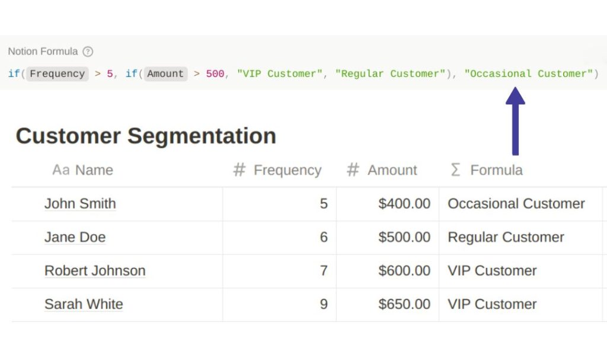Viewport: 607px width, 364px height.
Task: Select the "Occasional Customer" string in the formula
Action: (x=528, y=74)
